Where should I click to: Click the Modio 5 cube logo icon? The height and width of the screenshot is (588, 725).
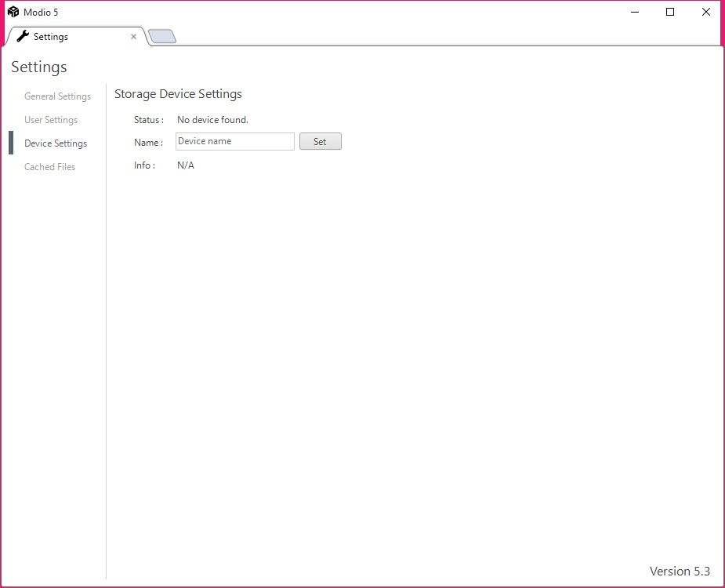point(13,12)
